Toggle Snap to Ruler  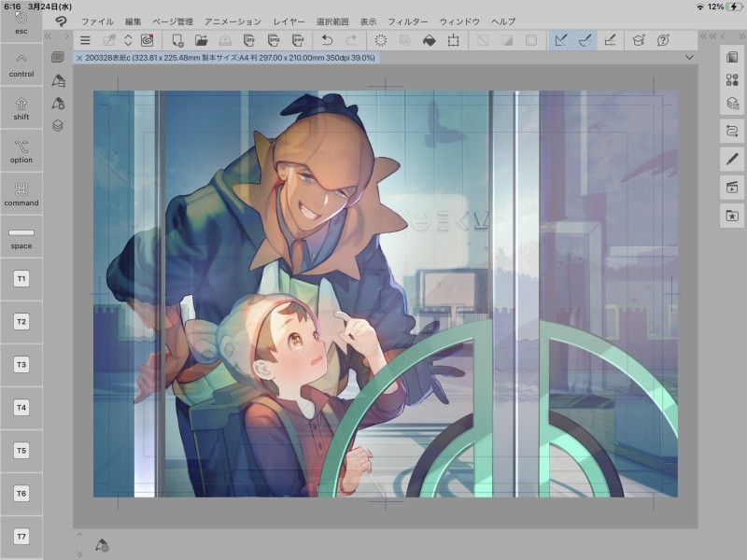click(x=561, y=40)
